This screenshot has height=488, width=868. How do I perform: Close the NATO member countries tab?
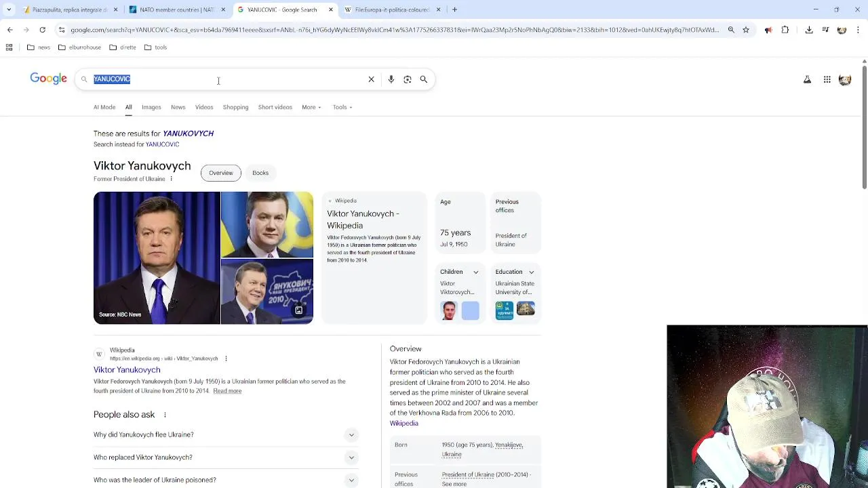pyautogui.click(x=223, y=9)
